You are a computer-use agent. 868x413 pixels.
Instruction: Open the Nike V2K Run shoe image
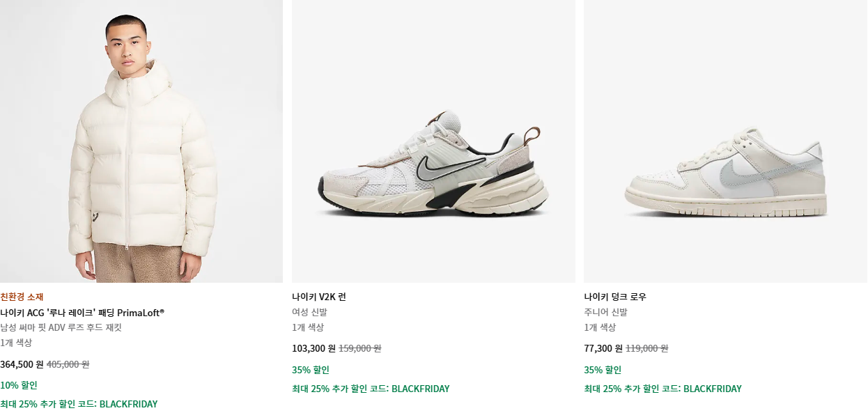pos(433,141)
